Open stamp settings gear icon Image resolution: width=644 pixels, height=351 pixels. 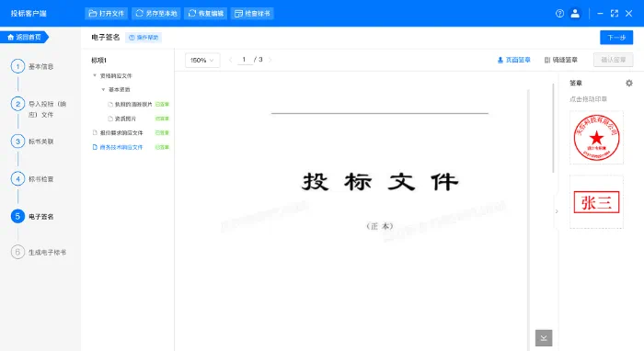pyautogui.click(x=628, y=84)
